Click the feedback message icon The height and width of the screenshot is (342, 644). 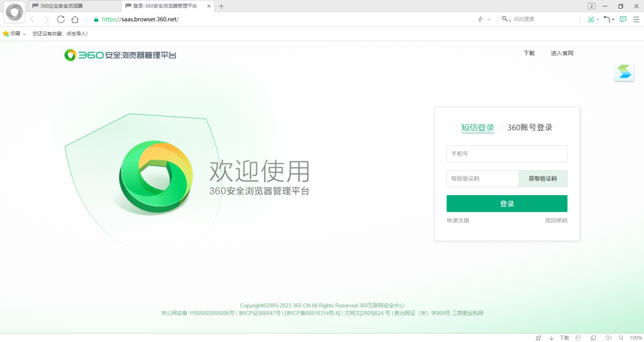(623, 19)
